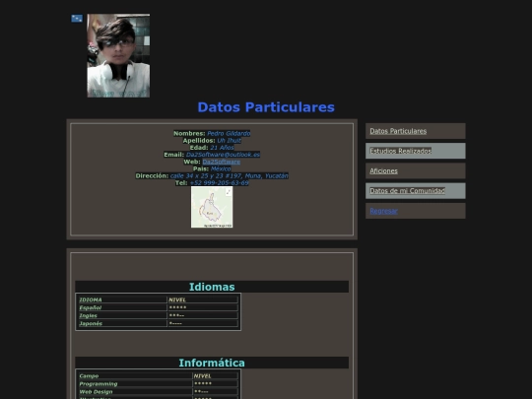
Task: Open the Da2Software web link
Action: [222, 162]
